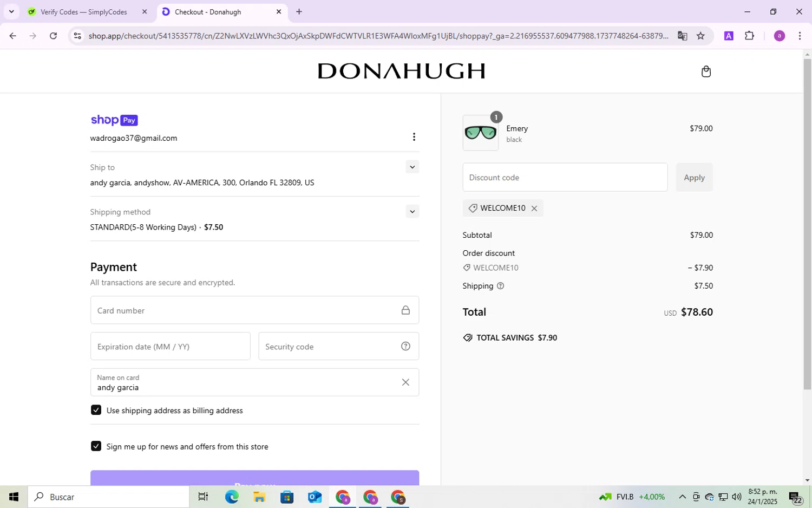812x508 pixels.
Task: Focus the Discount code field
Action: 565,177
